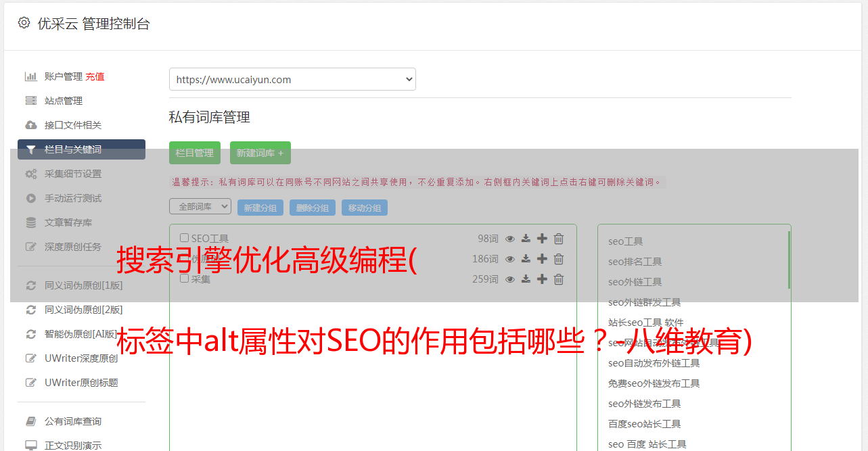Click download icon in the 186词 row
Image resolution: width=868 pixels, height=451 pixels.
[x=526, y=259]
